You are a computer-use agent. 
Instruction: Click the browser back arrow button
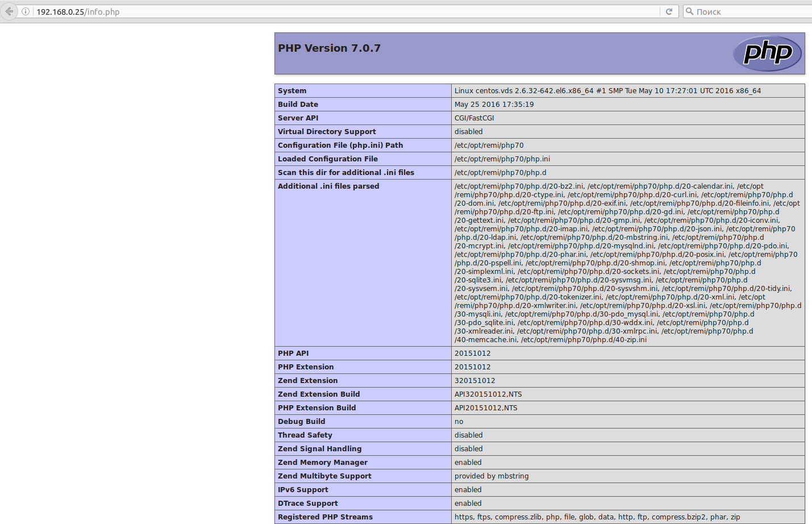[x=9, y=11]
